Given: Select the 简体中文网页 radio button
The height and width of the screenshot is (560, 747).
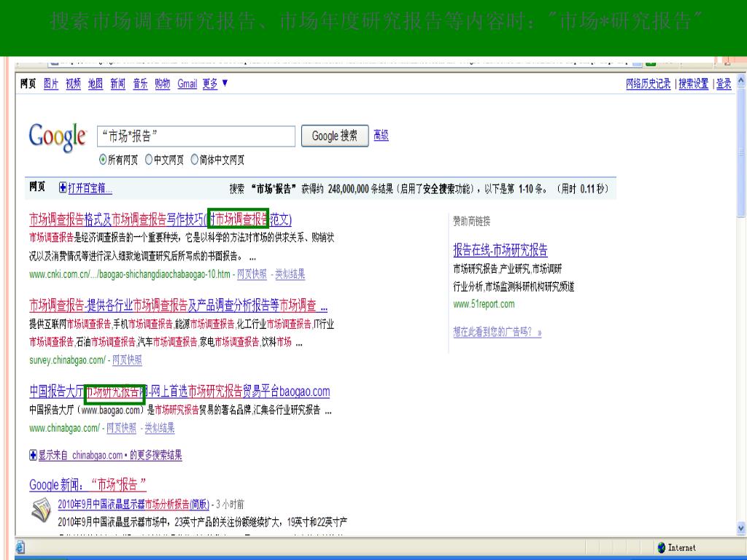Looking at the screenshot, I should 194,160.
